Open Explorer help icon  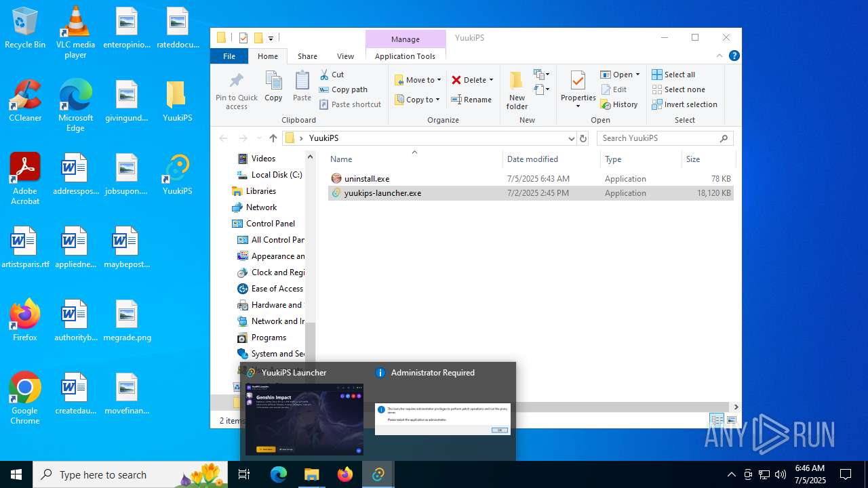[x=734, y=56]
